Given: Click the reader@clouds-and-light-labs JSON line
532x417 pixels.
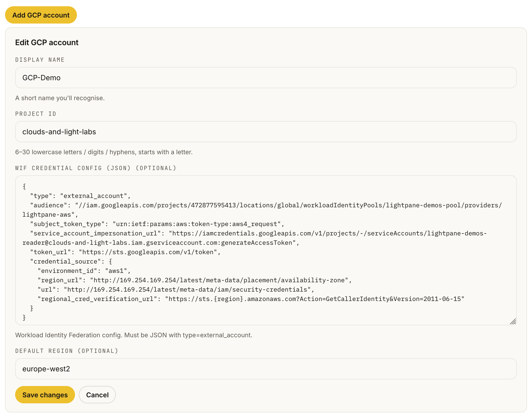Looking at the screenshot, I should pyautogui.click(x=161, y=243).
